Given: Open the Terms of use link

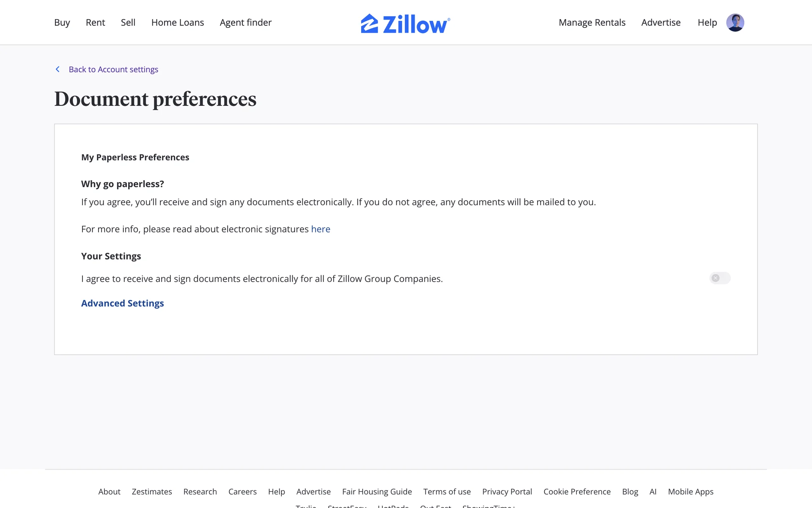Looking at the screenshot, I should [447, 491].
